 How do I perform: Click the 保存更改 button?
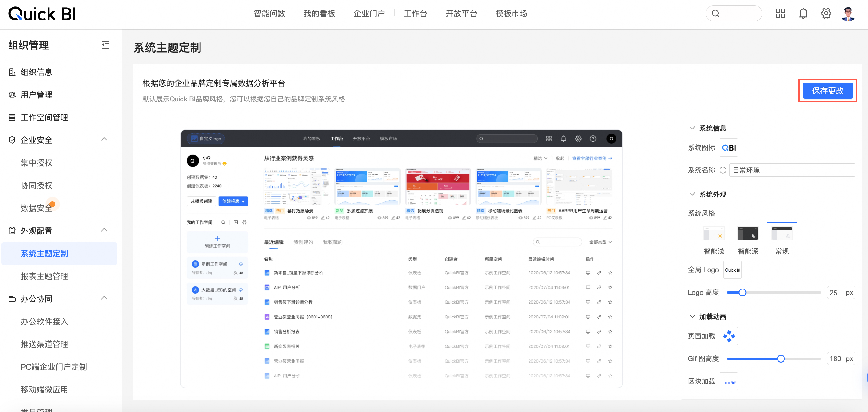click(x=827, y=91)
